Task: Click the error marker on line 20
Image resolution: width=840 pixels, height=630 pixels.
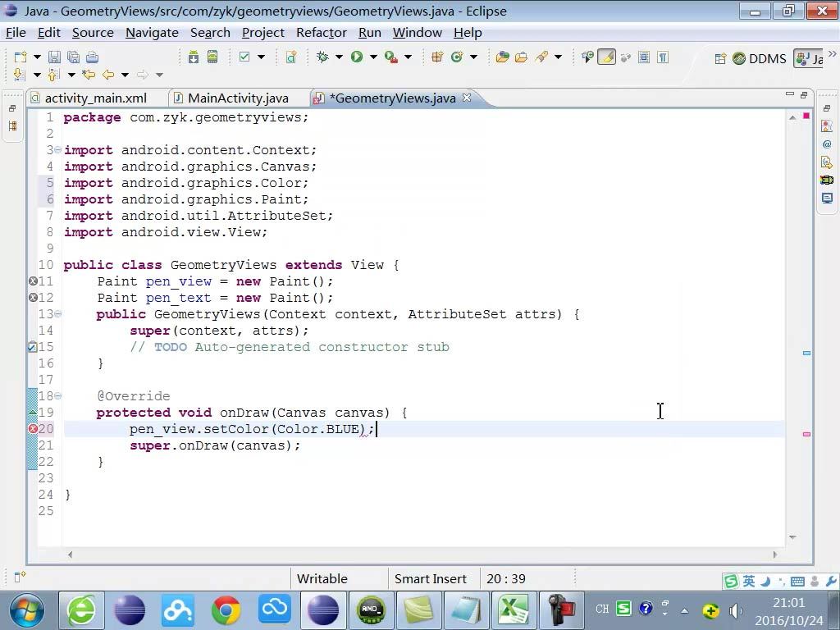Action: pos(33,428)
